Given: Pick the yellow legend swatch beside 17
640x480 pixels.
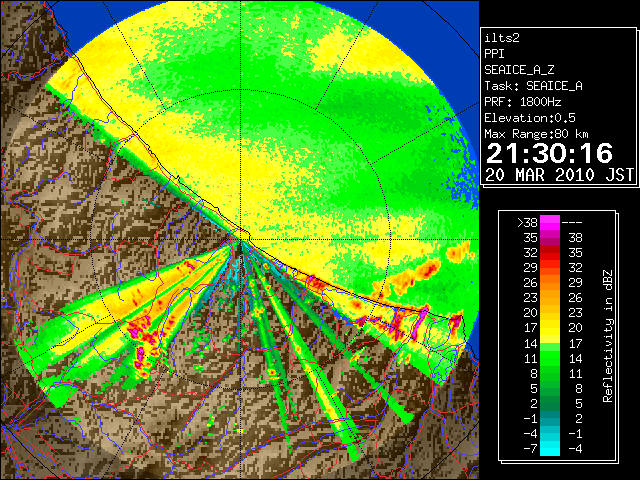Looking at the screenshot, I should pyautogui.click(x=550, y=328).
